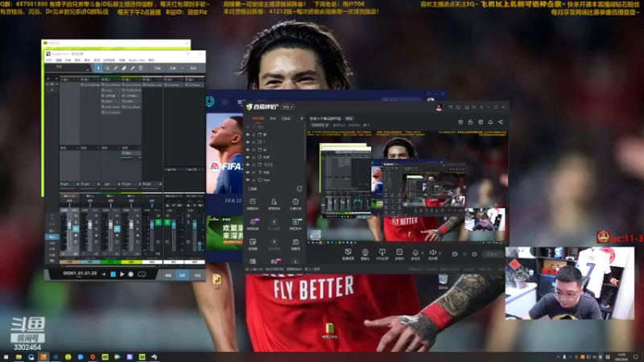Click the tan color label of channel one
Image resolution: width=644 pixels, height=362 pixels.
tap(69, 262)
